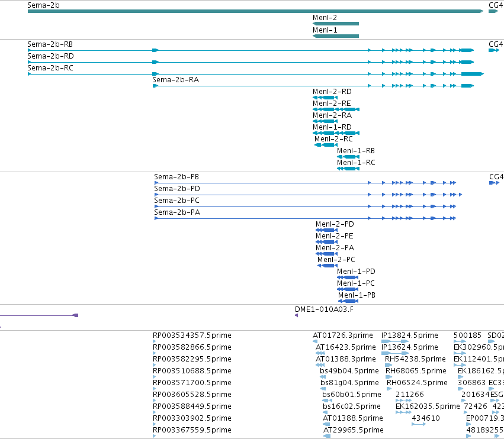Click the 211266 EST arrows
The image size is (504, 439).
tap(403, 401)
